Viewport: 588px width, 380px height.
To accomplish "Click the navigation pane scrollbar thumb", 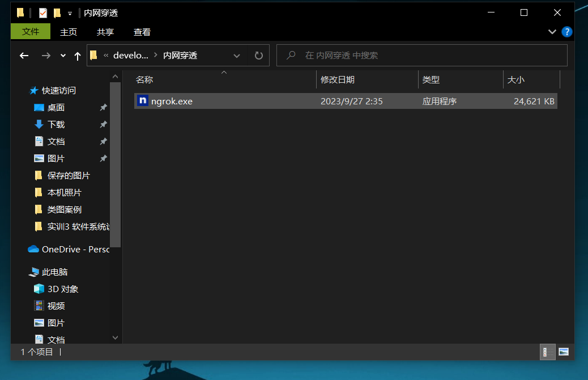I will (115, 164).
